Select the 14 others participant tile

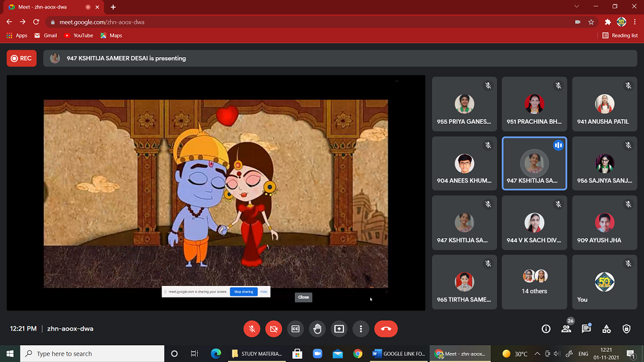coord(534,282)
